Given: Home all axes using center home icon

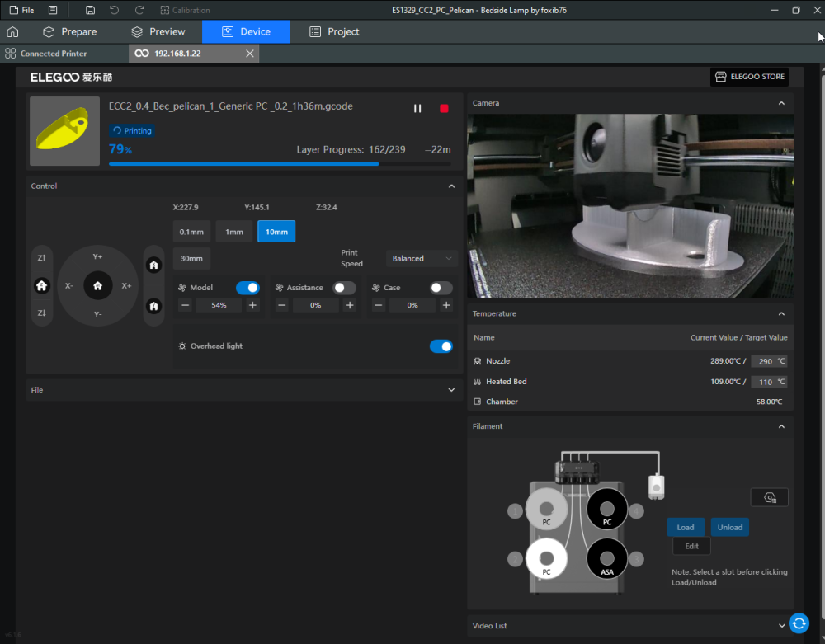Looking at the screenshot, I should 97,285.
